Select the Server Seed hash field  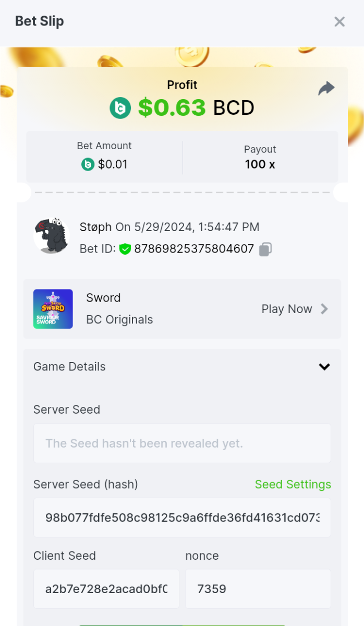point(182,517)
